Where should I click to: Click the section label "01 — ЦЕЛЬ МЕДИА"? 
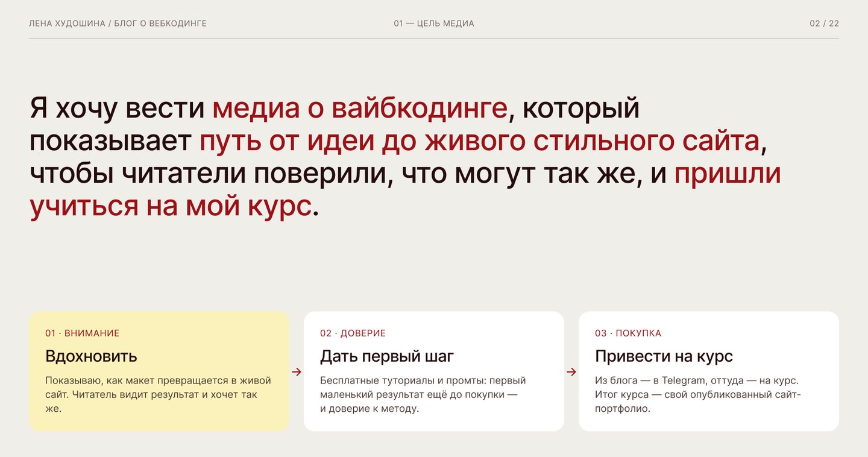[x=434, y=24]
